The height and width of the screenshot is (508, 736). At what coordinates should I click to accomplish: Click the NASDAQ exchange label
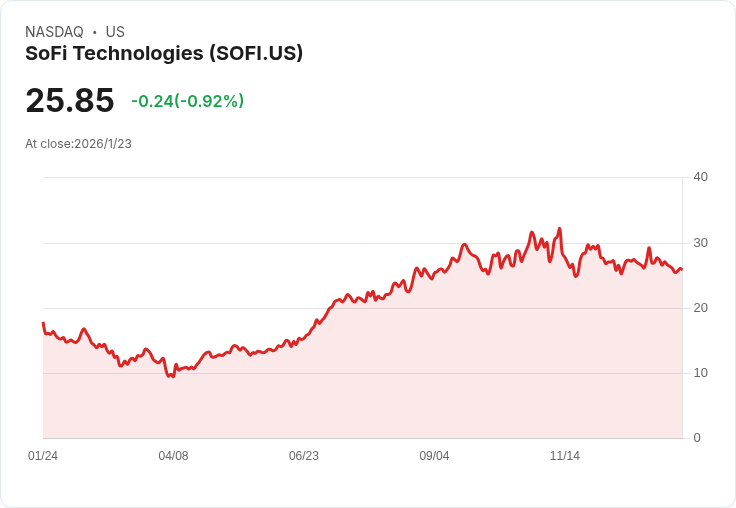[x=54, y=32]
